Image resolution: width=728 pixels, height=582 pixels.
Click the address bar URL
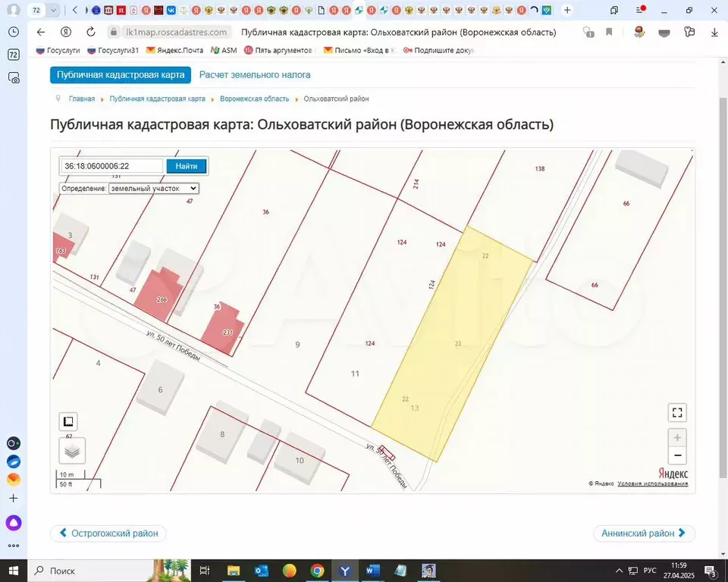177,32
